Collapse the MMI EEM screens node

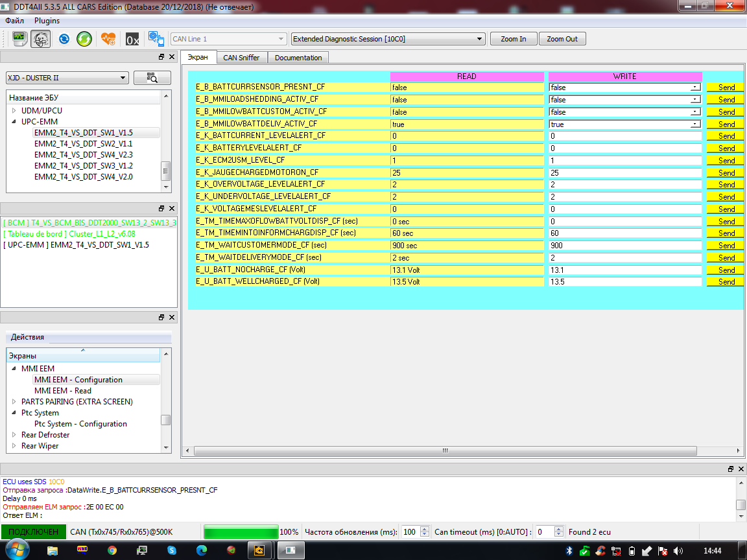coord(14,369)
